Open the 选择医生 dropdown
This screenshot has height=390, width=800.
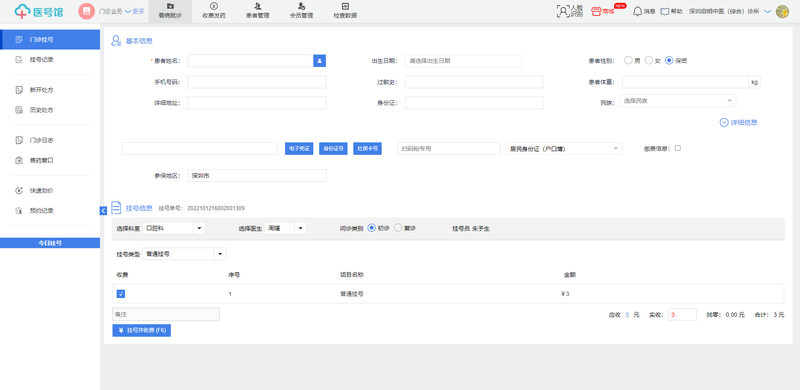pos(285,228)
